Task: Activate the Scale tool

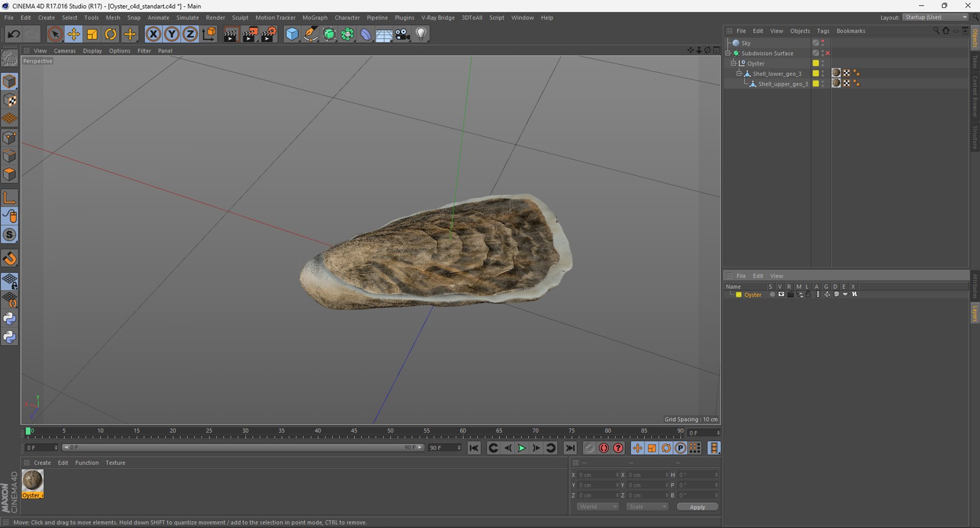Action: tap(92, 34)
